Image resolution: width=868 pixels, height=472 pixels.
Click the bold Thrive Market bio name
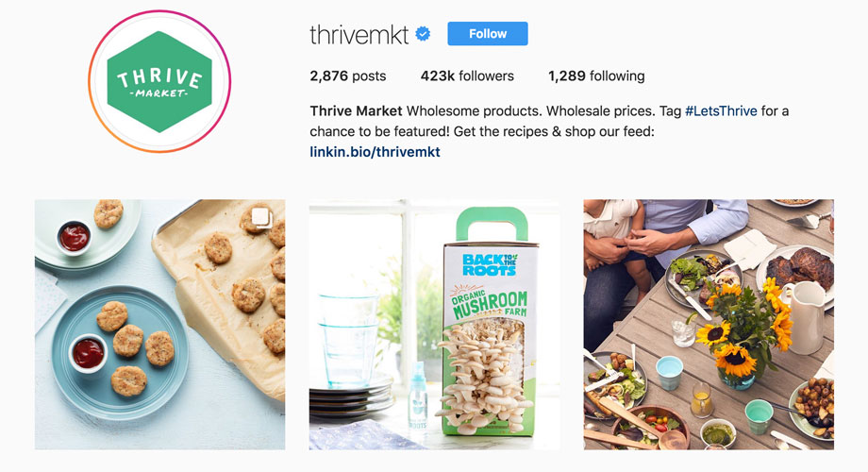pos(356,110)
